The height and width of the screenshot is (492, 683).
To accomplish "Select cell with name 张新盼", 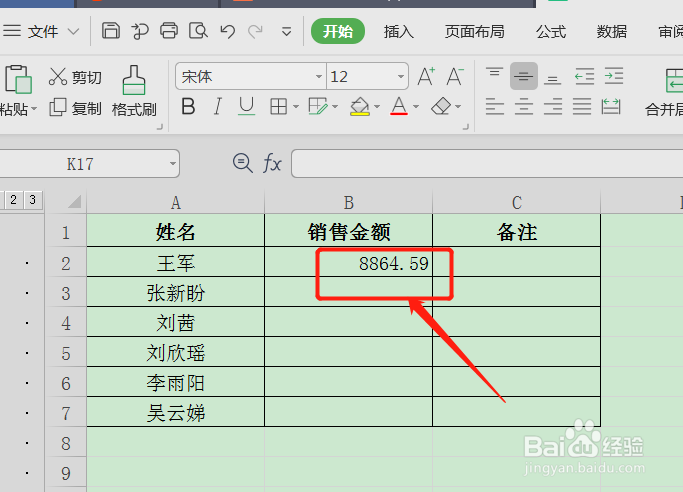I will [176, 293].
